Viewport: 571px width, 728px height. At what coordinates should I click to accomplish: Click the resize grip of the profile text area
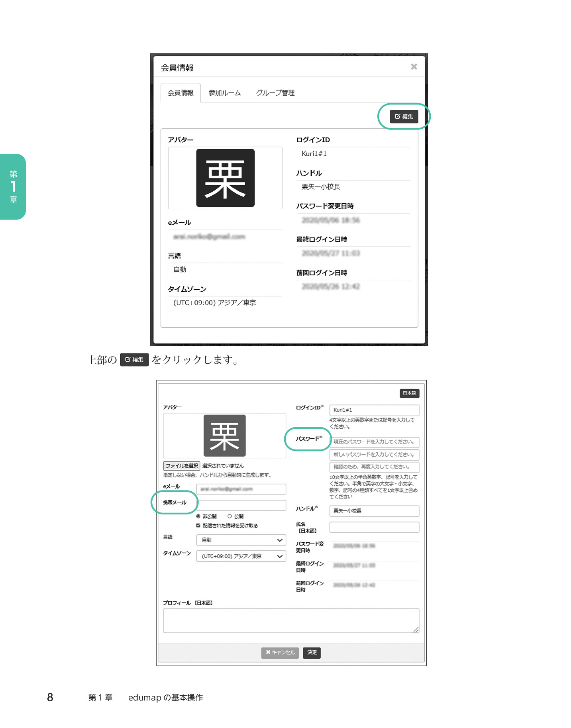(x=416, y=630)
